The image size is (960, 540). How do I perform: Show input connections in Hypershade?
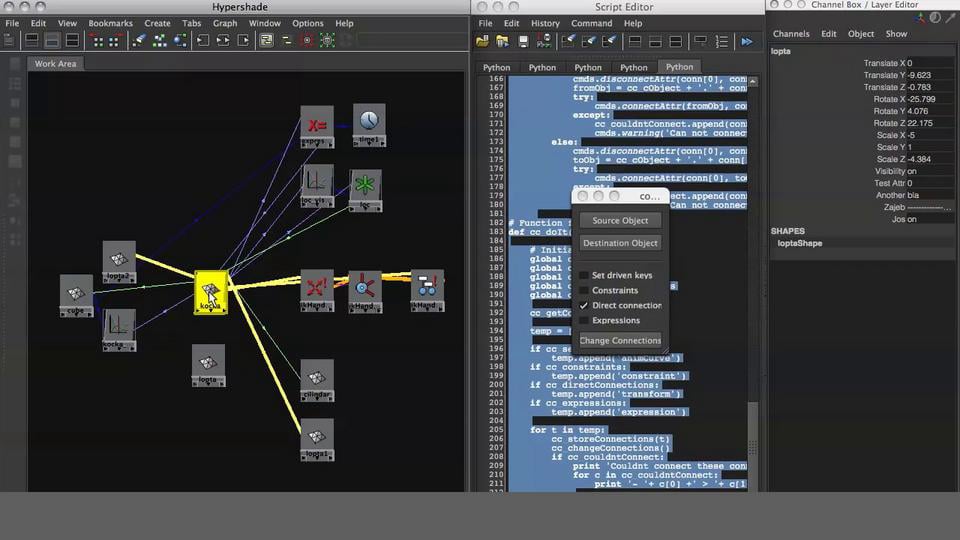pyautogui.click(x=203, y=41)
